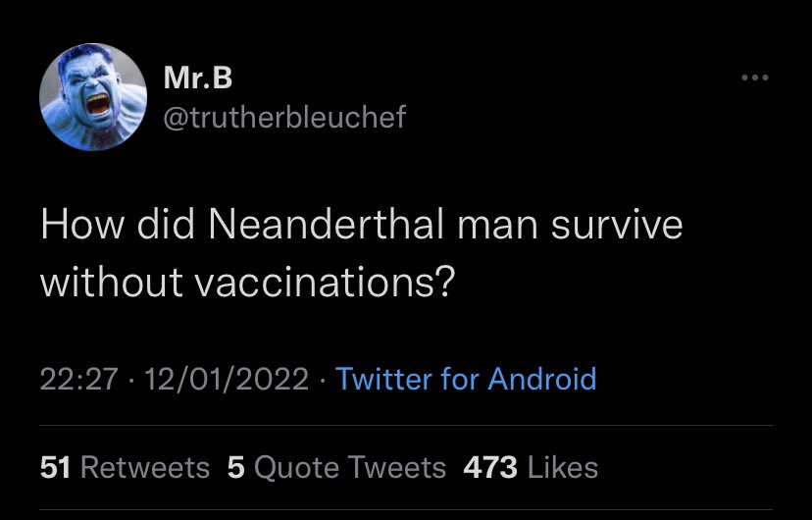Click the 12/01/2022 date
Viewport: 812px width, 520px height.
point(227,379)
